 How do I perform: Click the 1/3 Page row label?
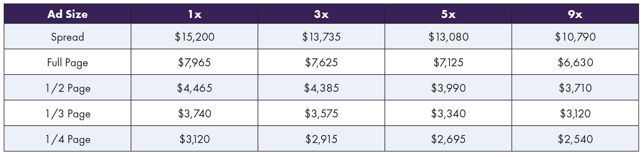67,113
